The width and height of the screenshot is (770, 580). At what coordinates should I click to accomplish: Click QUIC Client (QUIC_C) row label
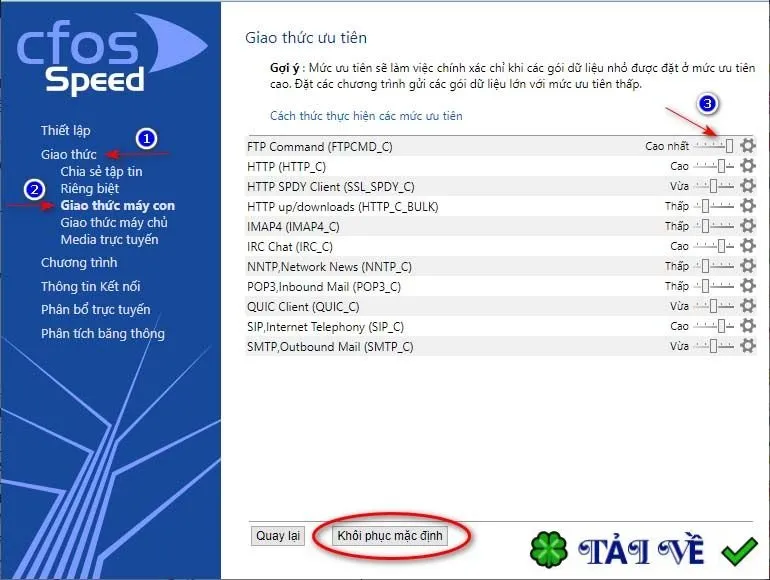pos(303,307)
